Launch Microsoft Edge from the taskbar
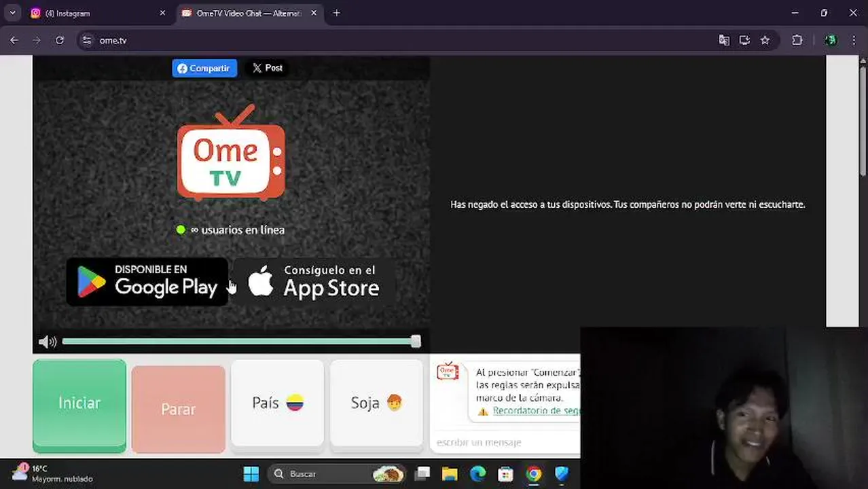 (478, 474)
